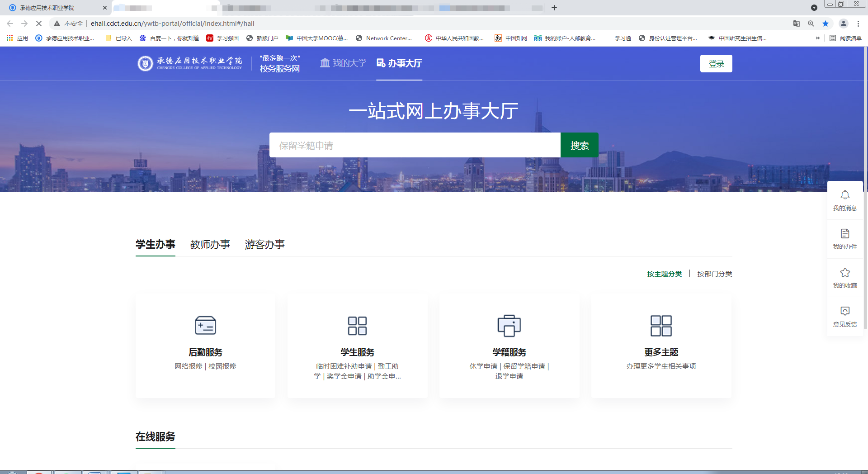Click the 学生服务 grid icon

coord(357,326)
